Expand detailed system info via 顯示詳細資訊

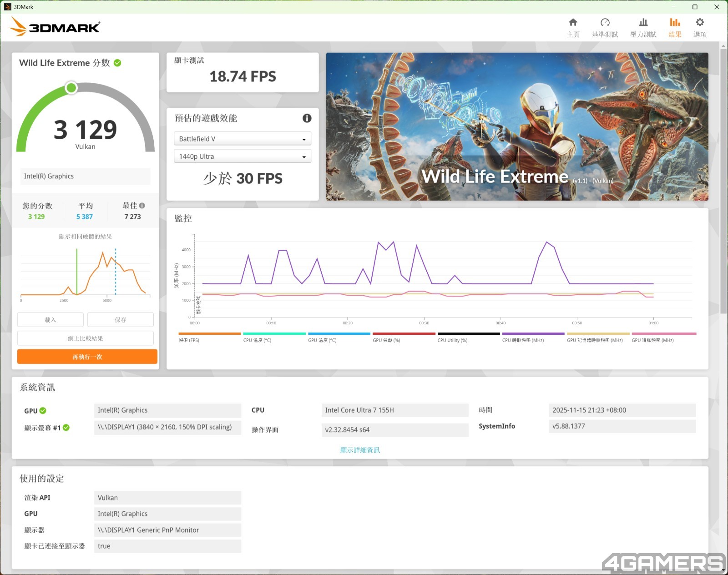pyautogui.click(x=360, y=450)
